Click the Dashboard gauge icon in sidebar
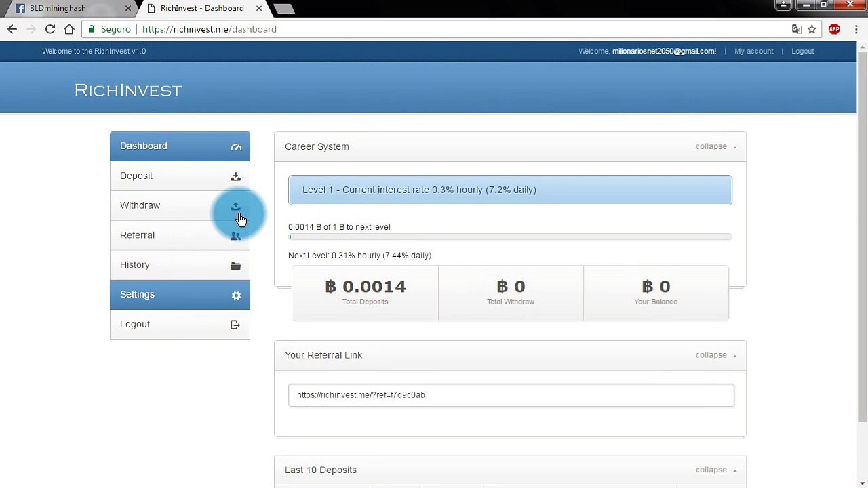This screenshot has width=868, height=488. pyautogui.click(x=236, y=147)
